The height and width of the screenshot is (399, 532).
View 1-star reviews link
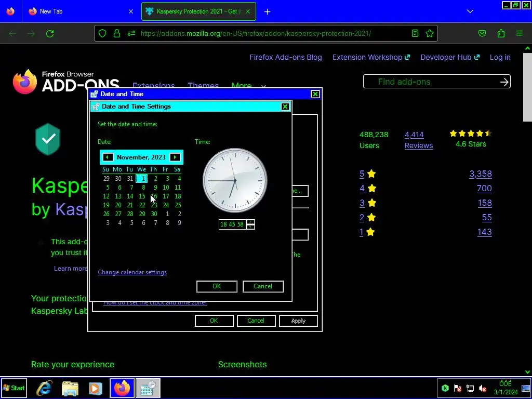click(x=367, y=232)
